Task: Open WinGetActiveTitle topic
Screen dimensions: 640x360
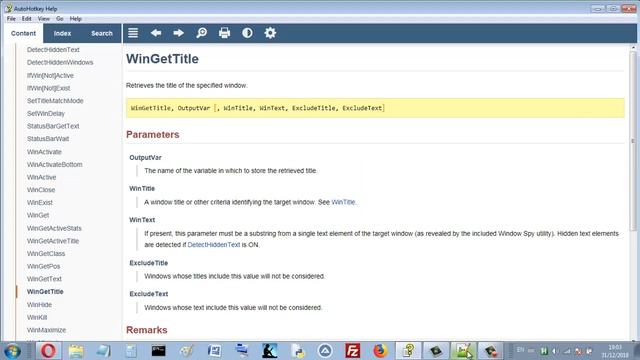Action: (x=53, y=241)
